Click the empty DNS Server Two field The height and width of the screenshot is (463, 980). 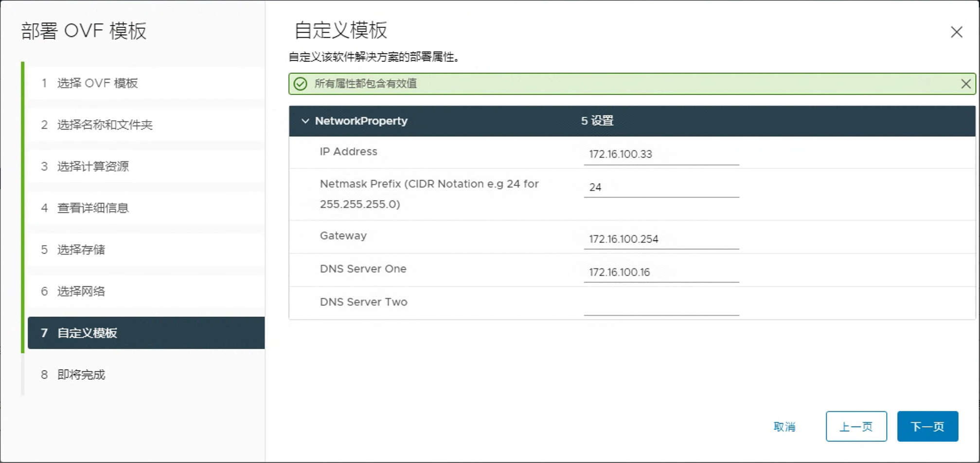point(660,305)
